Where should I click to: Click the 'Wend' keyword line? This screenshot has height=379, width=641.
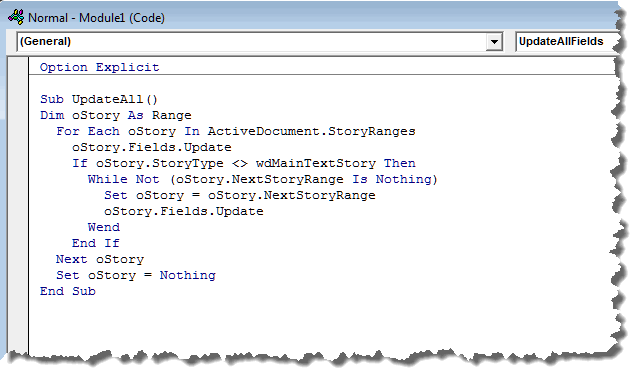(x=104, y=227)
